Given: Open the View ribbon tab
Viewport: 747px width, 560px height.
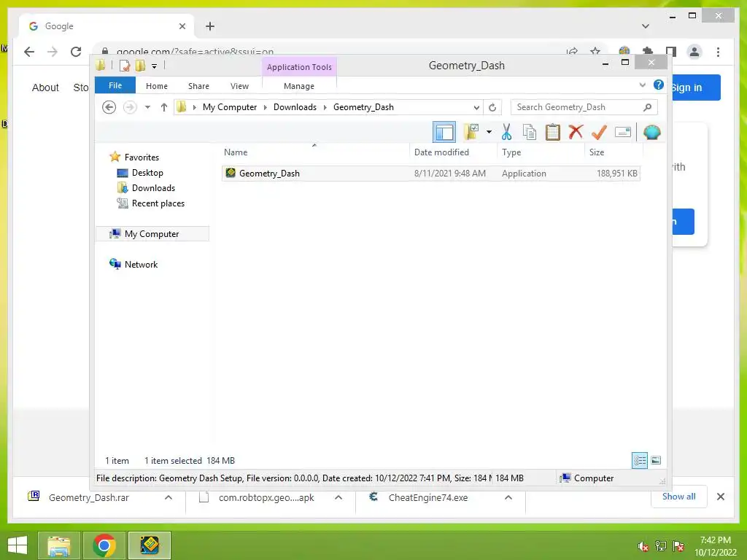Looking at the screenshot, I should click(239, 86).
